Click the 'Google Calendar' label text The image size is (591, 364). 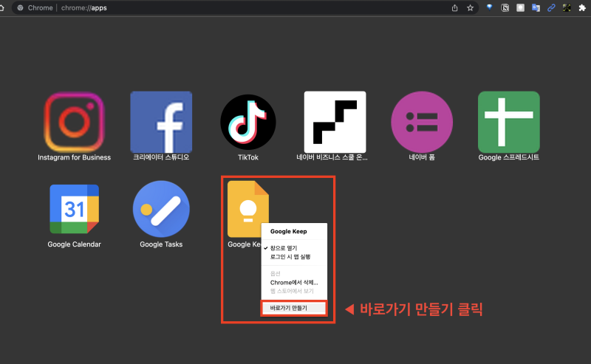point(75,244)
